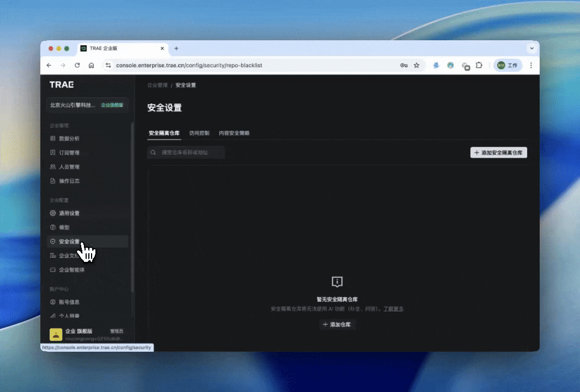Open the 模型 sidebar item

64,228
